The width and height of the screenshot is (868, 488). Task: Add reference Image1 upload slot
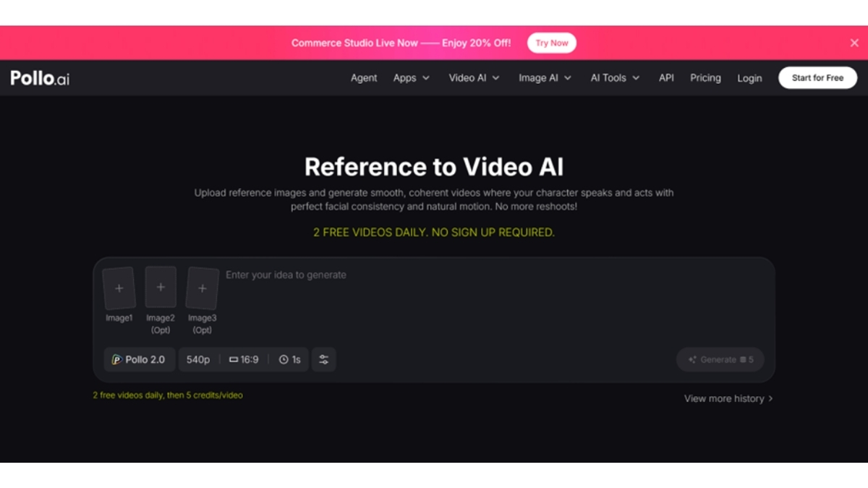119,288
